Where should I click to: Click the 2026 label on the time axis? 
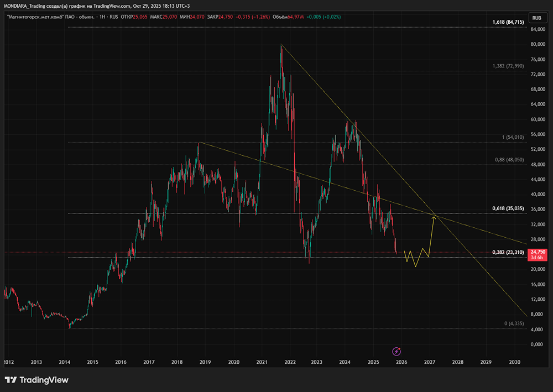[401, 362]
